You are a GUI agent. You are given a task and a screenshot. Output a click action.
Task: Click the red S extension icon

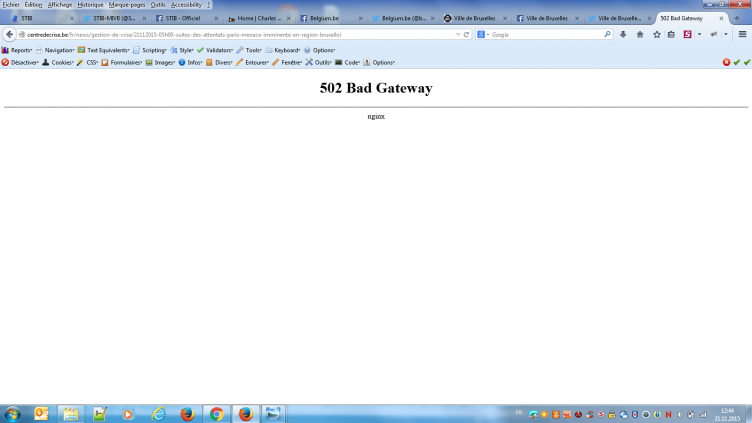tap(688, 35)
